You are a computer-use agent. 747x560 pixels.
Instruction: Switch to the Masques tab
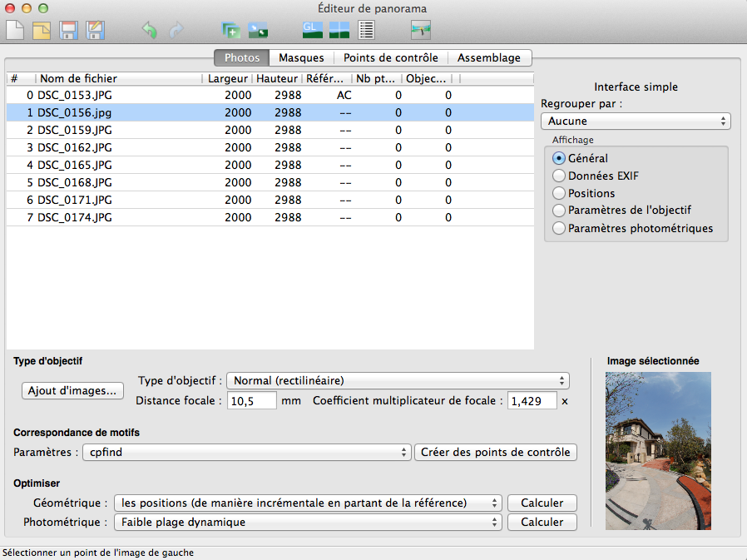[301, 57]
